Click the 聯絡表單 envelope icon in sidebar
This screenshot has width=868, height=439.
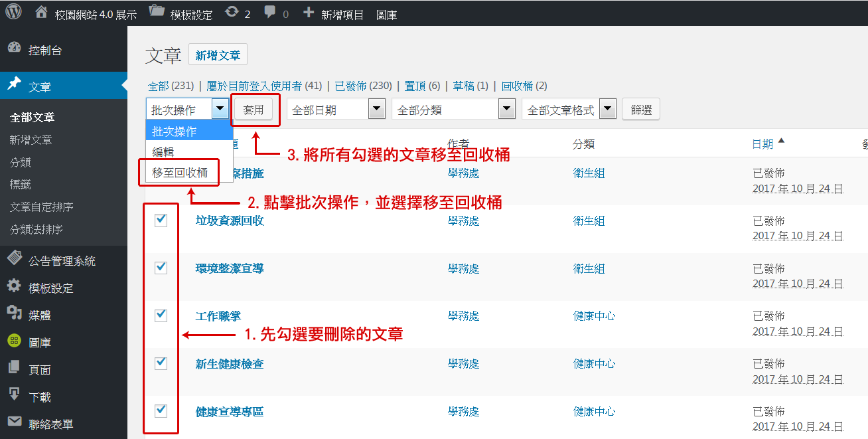pos(14,423)
